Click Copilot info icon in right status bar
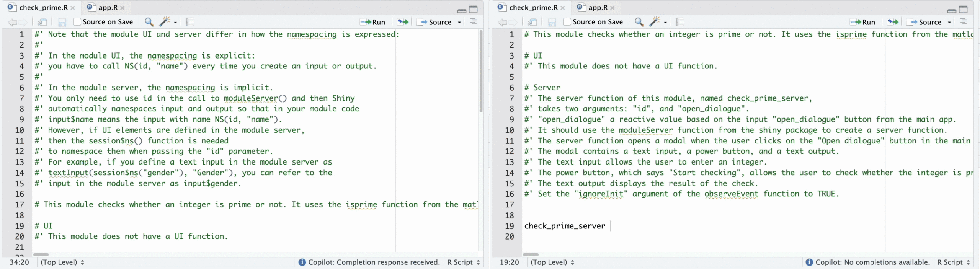 [809, 262]
